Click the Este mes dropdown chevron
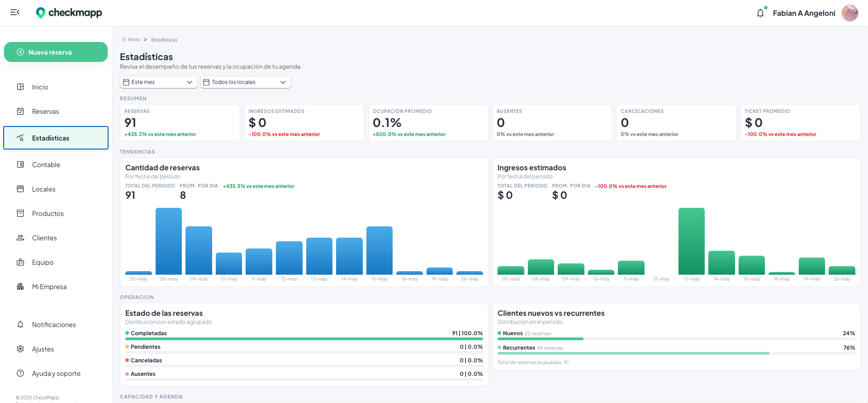 [x=190, y=82]
